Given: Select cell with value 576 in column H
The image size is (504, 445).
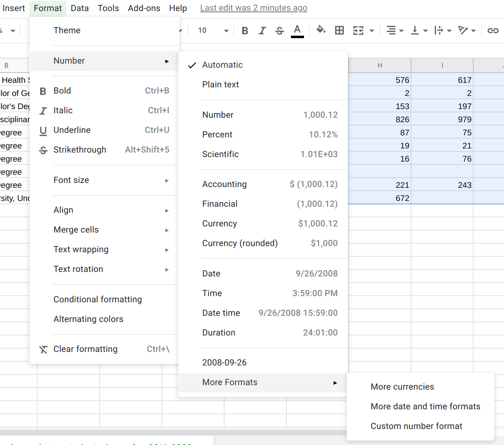Looking at the screenshot, I should point(379,80).
